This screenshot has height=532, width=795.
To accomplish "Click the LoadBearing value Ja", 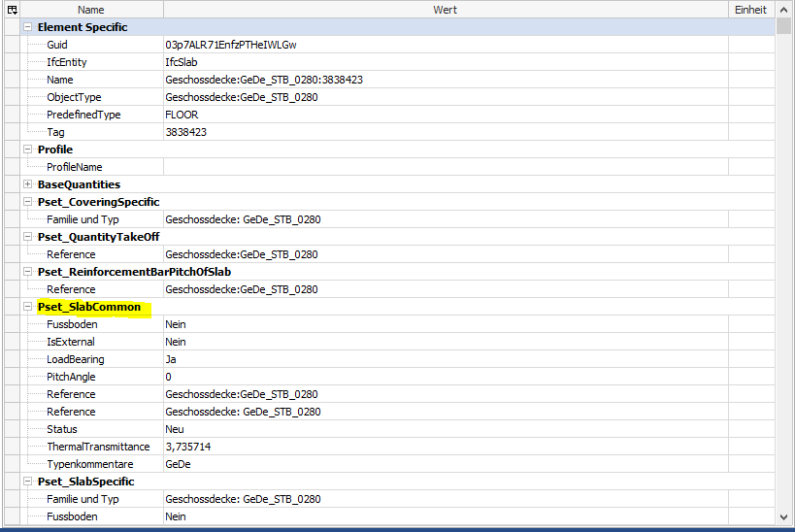I will [171, 359].
